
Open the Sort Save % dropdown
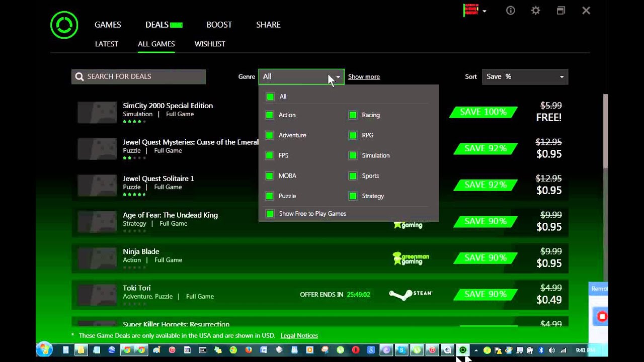tap(525, 76)
